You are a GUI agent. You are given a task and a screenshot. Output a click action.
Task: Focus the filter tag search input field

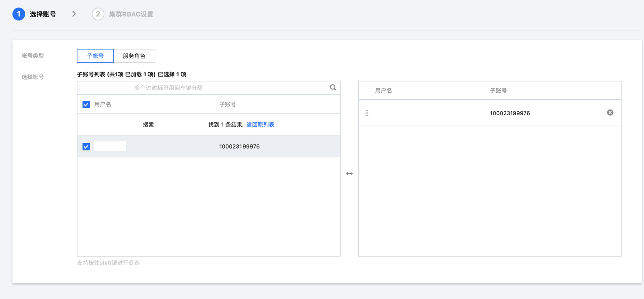(x=226, y=88)
